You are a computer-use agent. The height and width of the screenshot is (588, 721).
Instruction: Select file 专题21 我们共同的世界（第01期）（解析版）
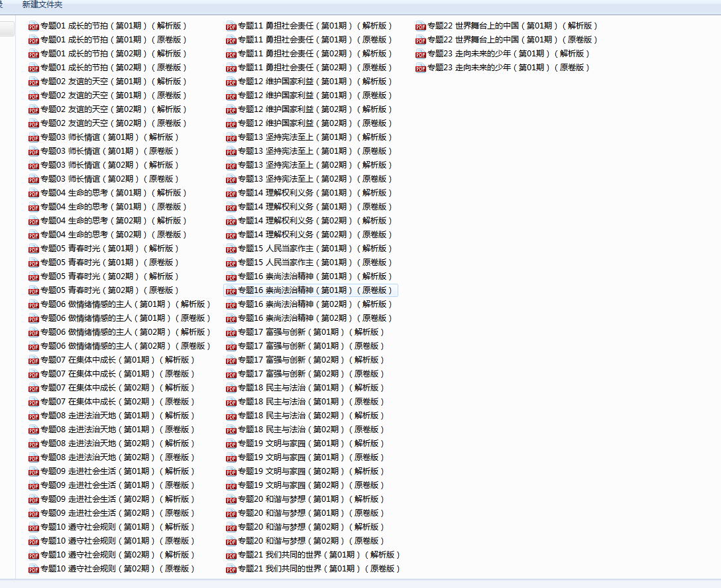tap(313, 555)
